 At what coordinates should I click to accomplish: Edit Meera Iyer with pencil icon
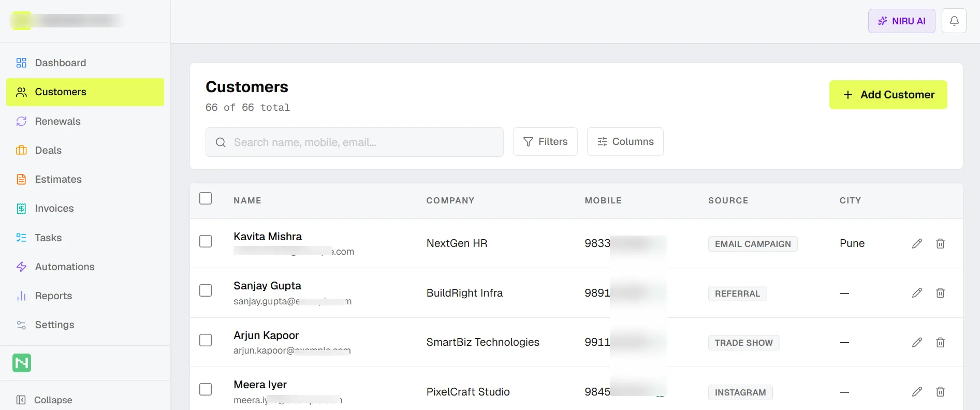click(x=917, y=392)
